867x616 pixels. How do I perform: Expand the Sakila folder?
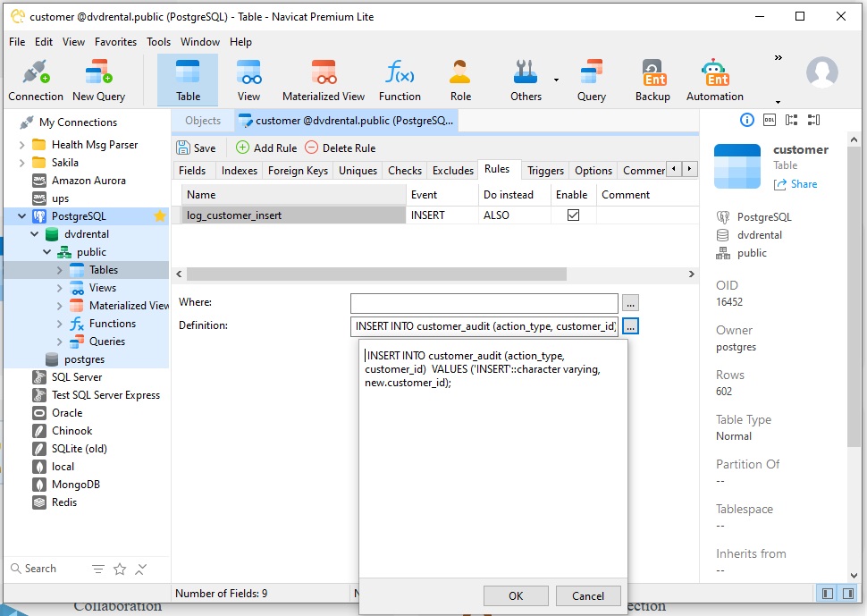click(21, 163)
